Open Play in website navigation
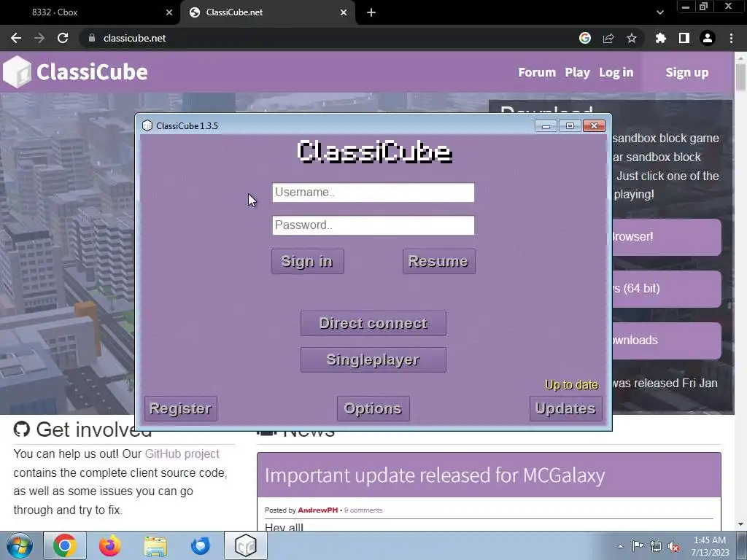Viewport: 747px width, 560px height. point(578,72)
